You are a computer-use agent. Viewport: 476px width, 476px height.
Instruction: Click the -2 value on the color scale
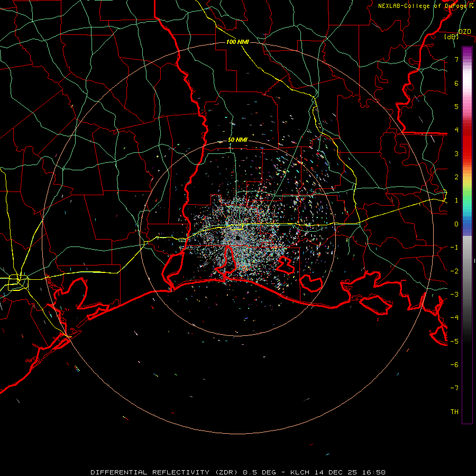(454, 271)
